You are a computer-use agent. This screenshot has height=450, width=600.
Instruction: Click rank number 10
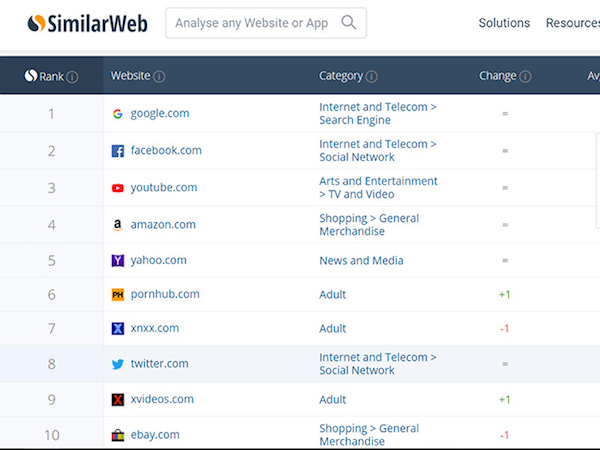pos(52,435)
